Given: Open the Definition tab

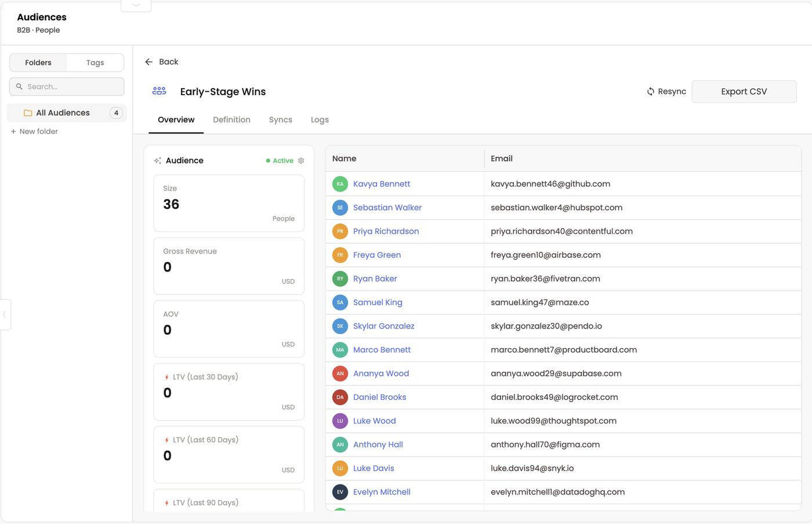Looking at the screenshot, I should [x=231, y=120].
